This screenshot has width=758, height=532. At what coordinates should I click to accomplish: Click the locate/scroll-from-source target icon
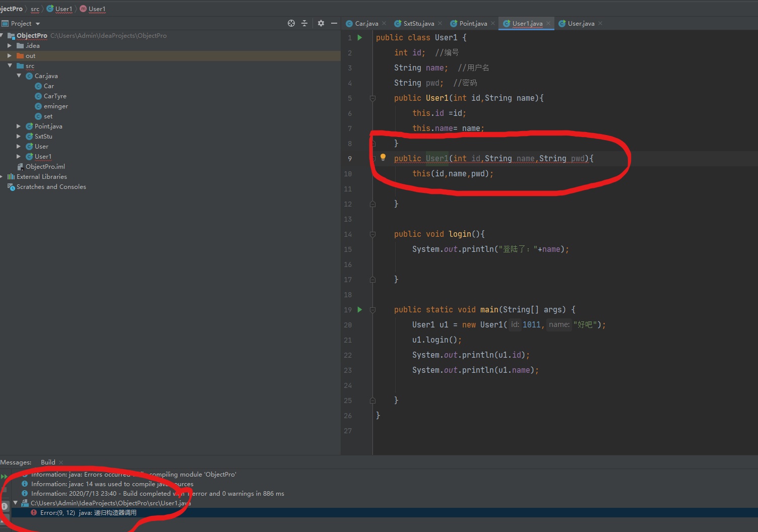pyautogui.click(x=291, y=23)
